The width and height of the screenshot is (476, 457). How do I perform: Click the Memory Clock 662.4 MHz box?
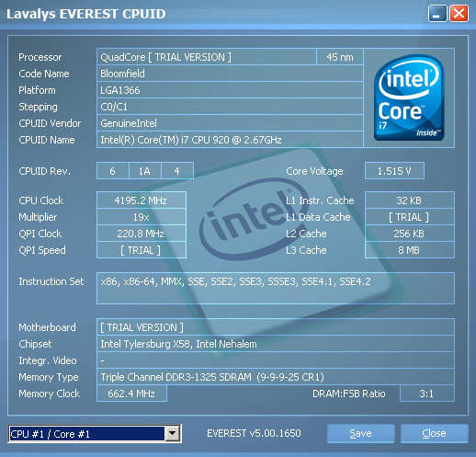(131, 394)
